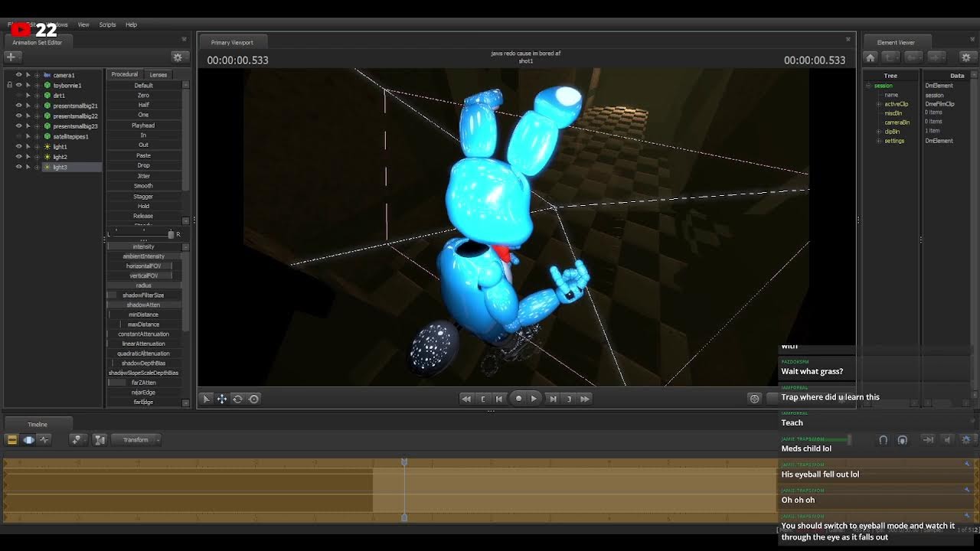Screen dimensions: 980x551
Task: Apply the Playhead procedural preset
Action: [x=144, y=126]
